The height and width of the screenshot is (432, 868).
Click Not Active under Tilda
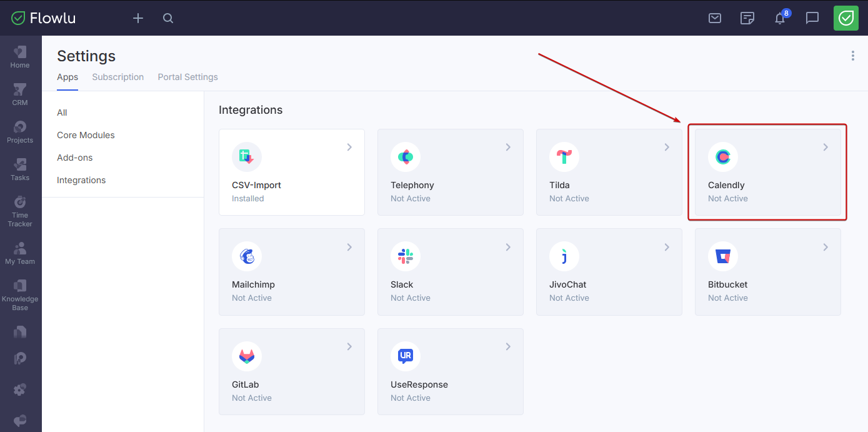[569, 198]
